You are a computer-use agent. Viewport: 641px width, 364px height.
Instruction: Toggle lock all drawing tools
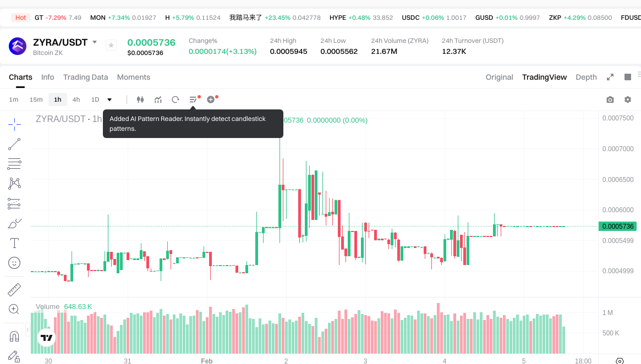pyautogui.click(x=14, y=356)
